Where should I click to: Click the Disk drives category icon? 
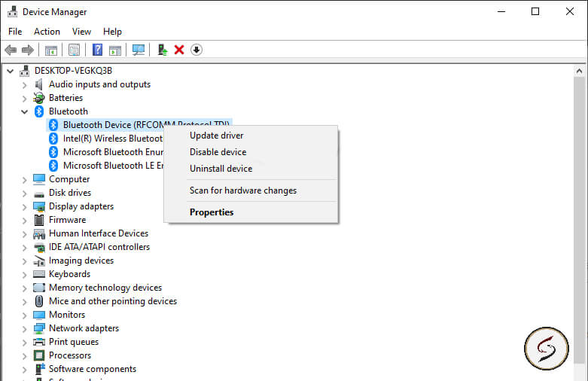click(39, 194)
